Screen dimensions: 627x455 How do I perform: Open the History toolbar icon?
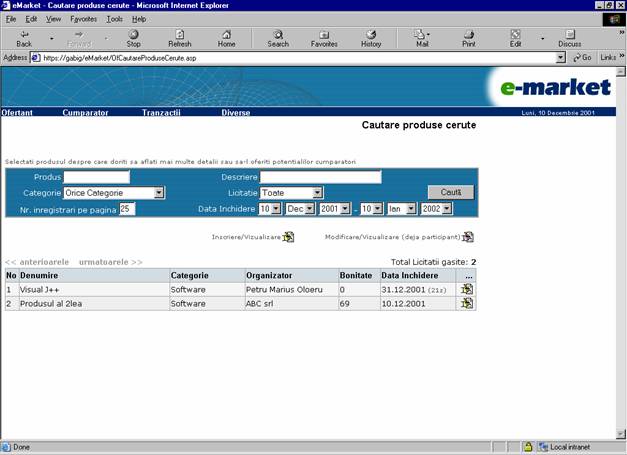[x=370, y=38]
